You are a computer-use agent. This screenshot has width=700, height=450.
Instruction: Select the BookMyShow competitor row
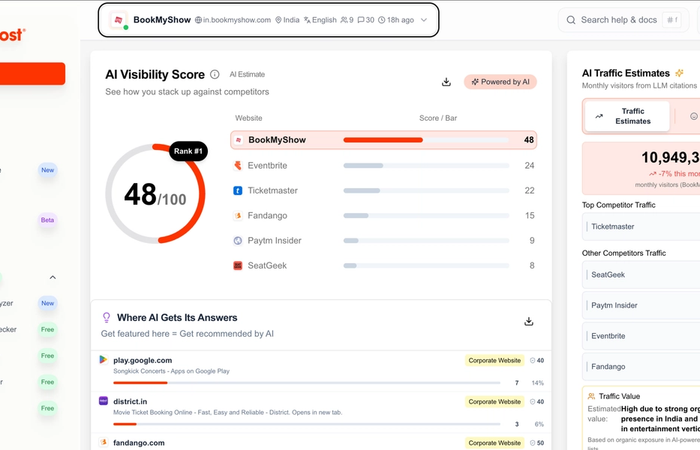[383, 140]
